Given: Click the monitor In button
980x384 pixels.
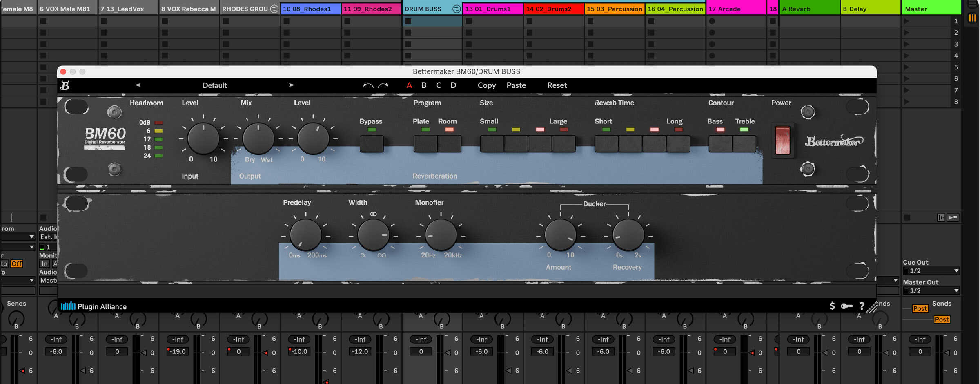Looking at the screenshot, I should (45, 263).
